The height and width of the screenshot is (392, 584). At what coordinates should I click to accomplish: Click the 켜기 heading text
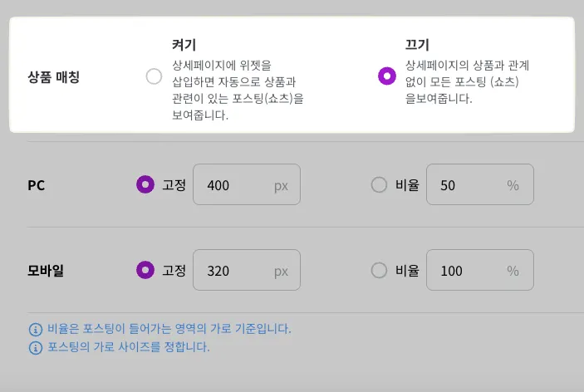pyautogui.click(x=183, y=45)
